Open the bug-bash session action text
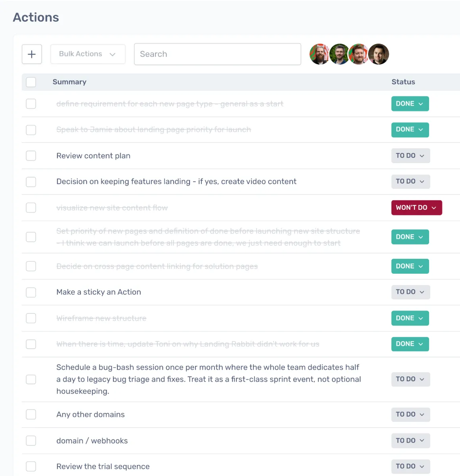The image size is (460, 476). [208, 379]
